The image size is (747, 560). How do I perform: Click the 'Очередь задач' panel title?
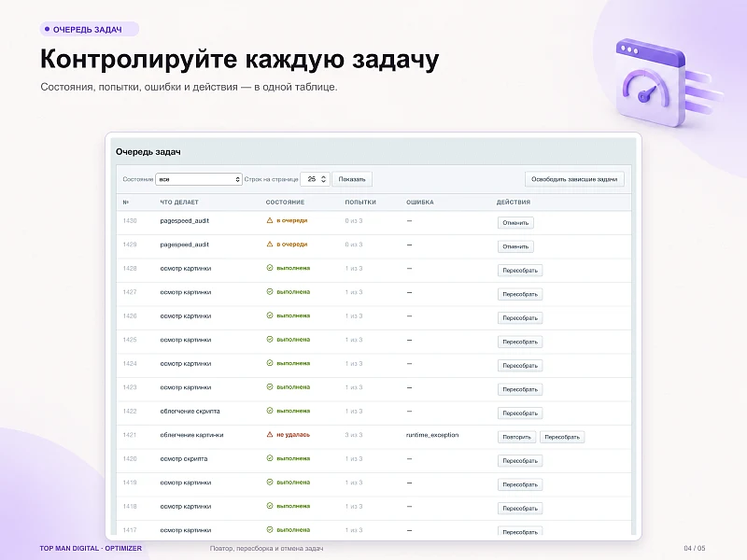click(x=148, y=152)
